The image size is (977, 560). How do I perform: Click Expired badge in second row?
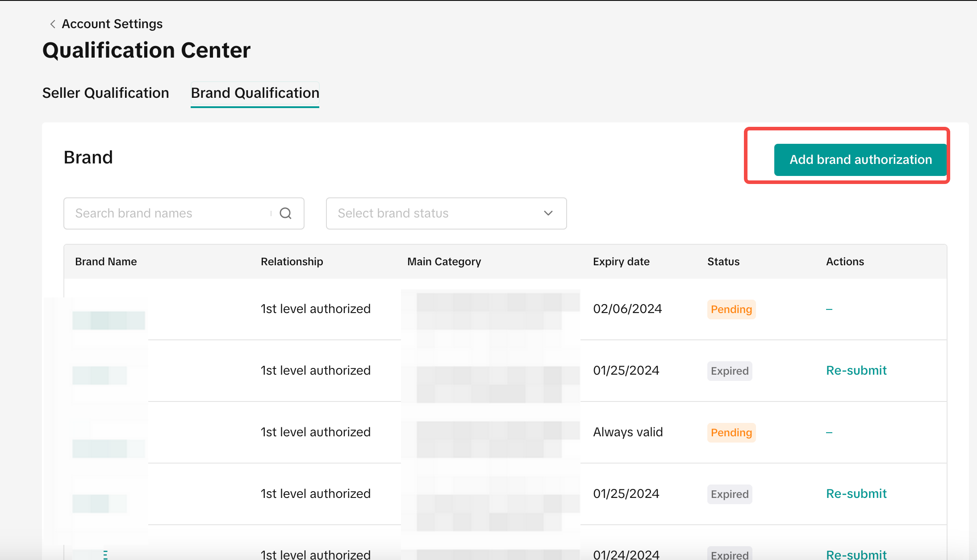(729, 371)
